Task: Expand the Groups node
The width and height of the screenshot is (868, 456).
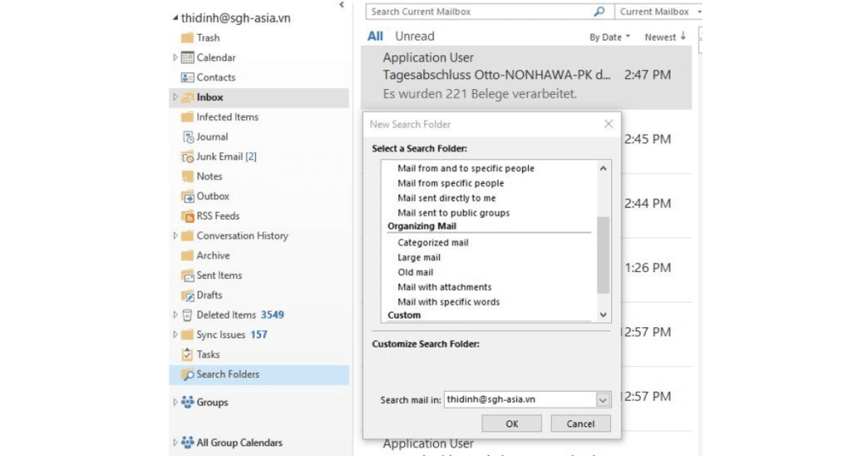Action: [175, 403]
